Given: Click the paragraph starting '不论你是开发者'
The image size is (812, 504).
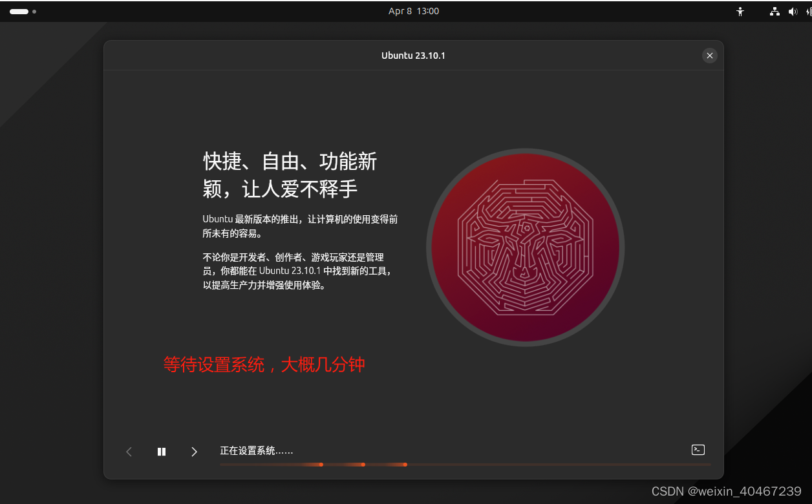Looking at the screenshot, I should click(297, 271).
